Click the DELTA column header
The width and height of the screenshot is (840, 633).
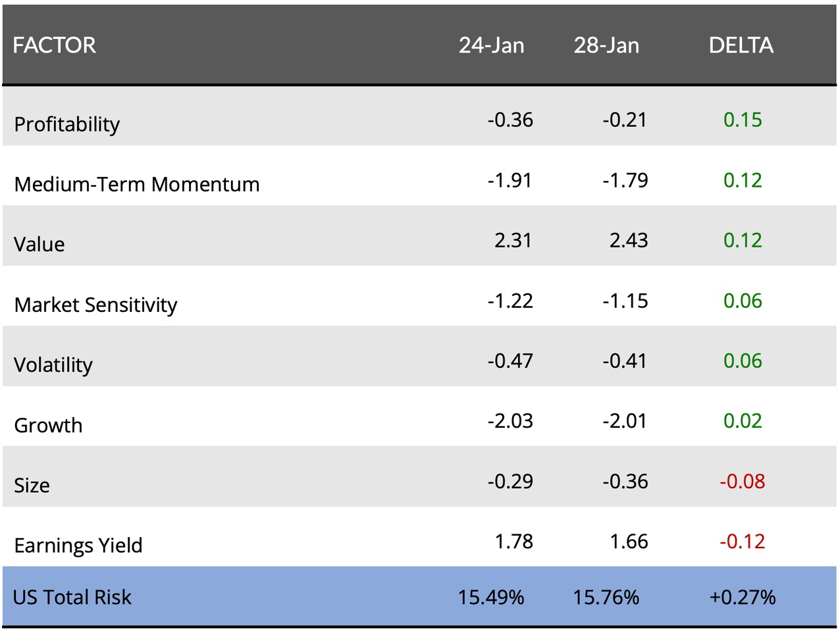tap(741, 45)
